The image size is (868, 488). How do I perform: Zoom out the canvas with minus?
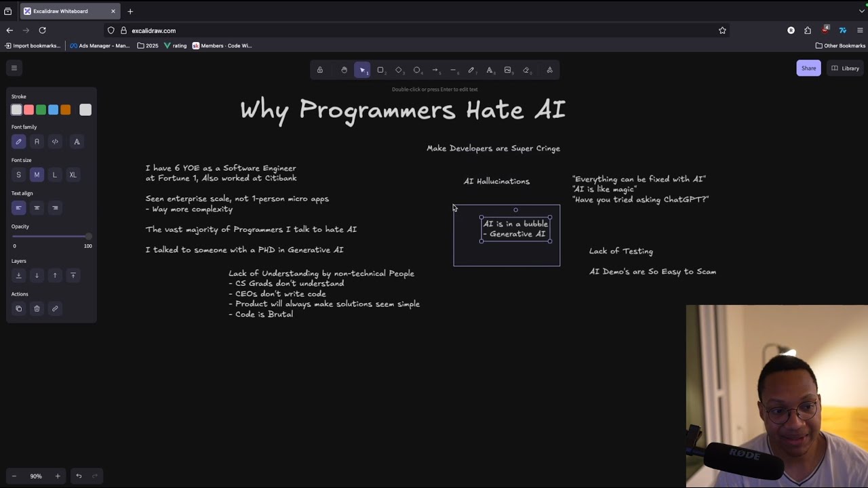tap(14, 476)
